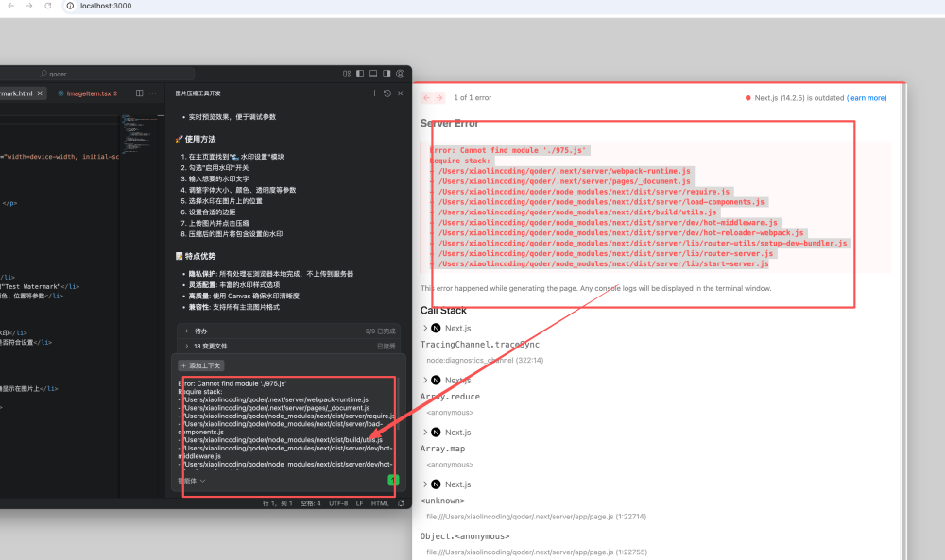Click the Server Error heading
Screen dimensions: 945x560
pyautogui.click(x=450, y=124)
